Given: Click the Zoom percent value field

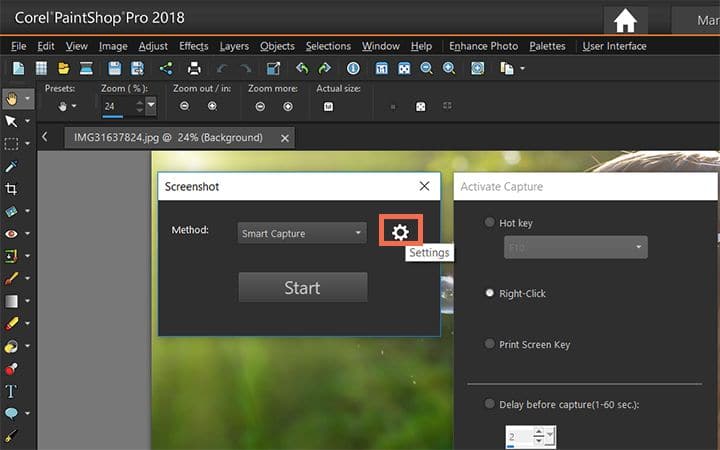Looking at the screenshot, I should (x=118, y=107).
